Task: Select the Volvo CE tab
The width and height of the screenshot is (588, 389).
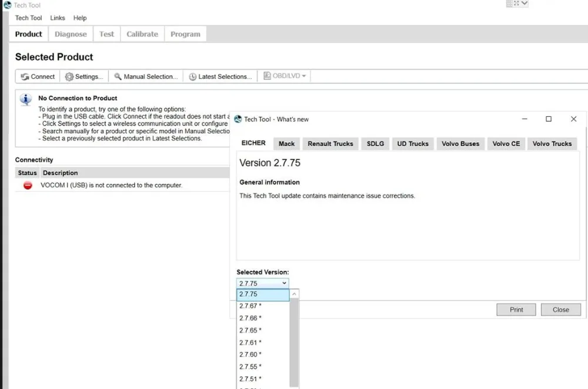Action: (506, 144)
